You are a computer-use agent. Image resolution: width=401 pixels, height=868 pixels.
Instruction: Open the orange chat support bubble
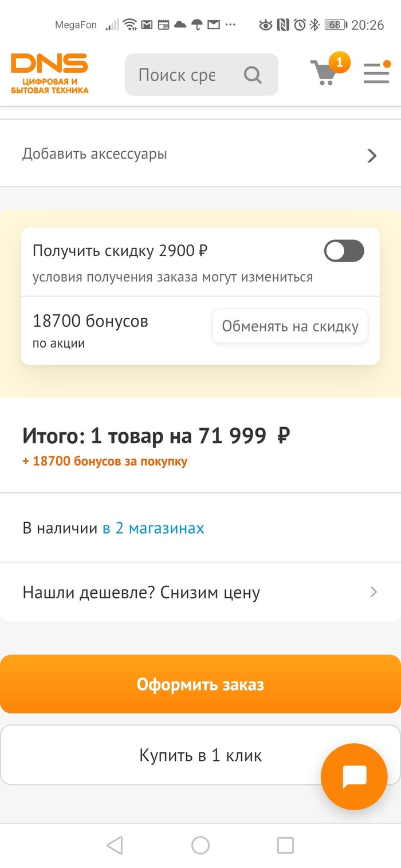click(x=354, y=776)
